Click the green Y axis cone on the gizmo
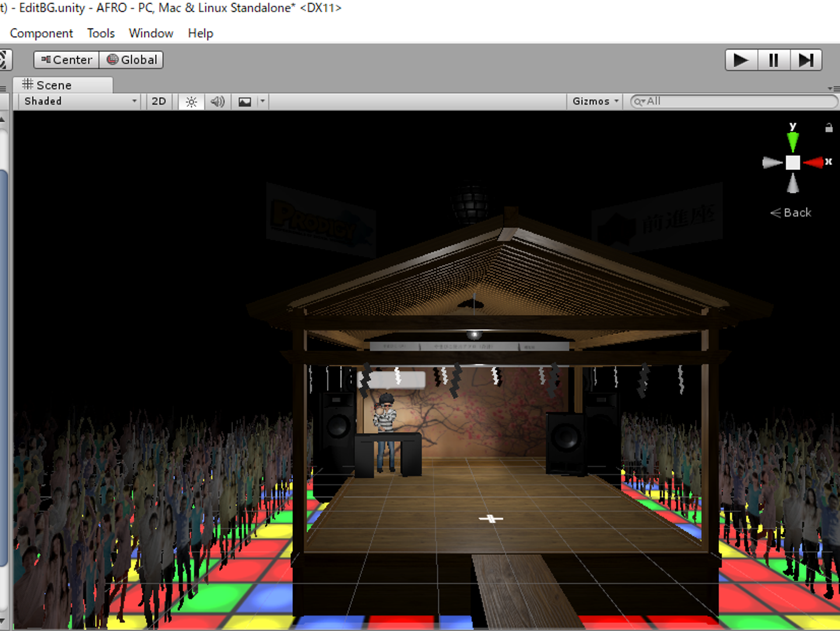Image resolution: width=840 pixels, height=631 pixels. coord(792,141)
